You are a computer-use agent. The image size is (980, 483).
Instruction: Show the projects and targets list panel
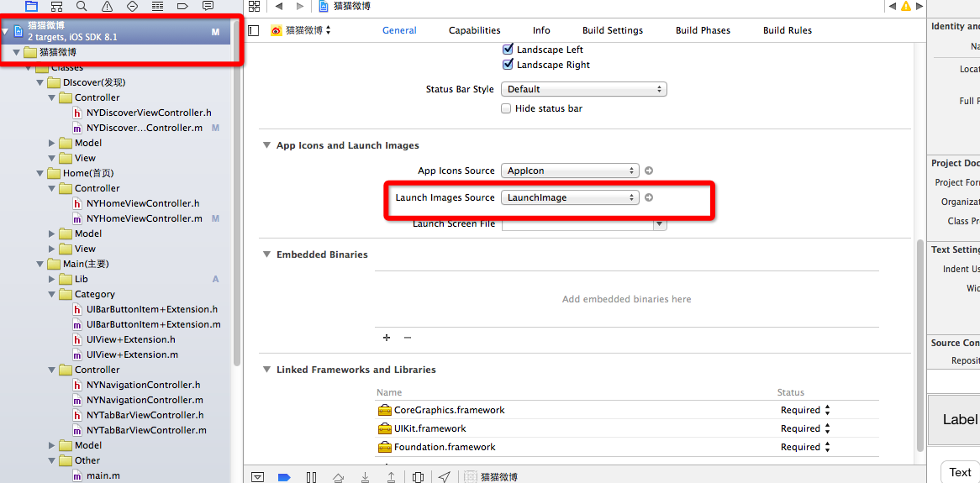[x=253, y=30]
